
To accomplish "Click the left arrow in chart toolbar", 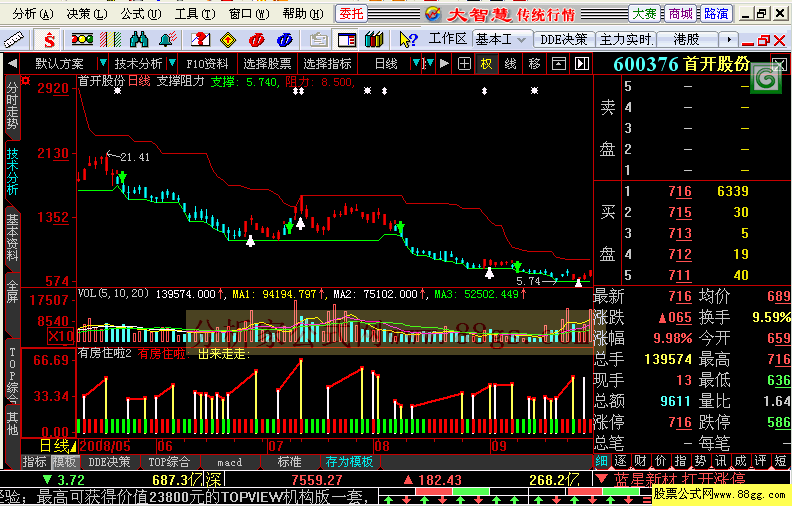I will 12,64.
